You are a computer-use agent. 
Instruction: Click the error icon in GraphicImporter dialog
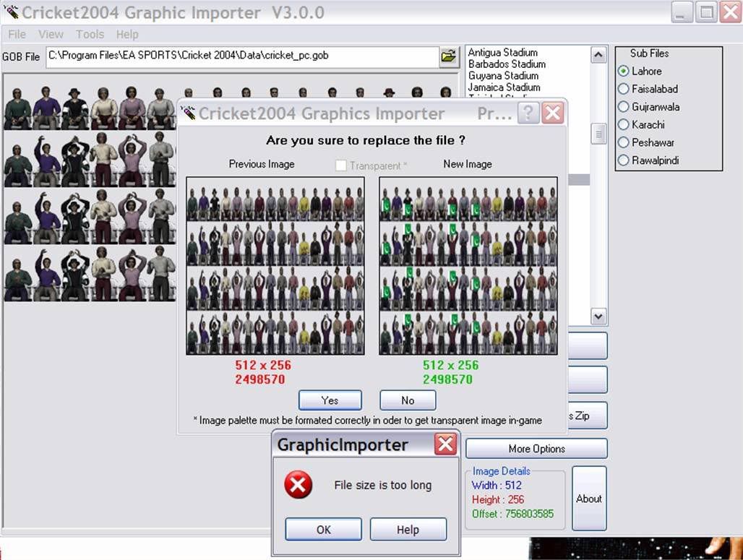(x=298, y=485)
